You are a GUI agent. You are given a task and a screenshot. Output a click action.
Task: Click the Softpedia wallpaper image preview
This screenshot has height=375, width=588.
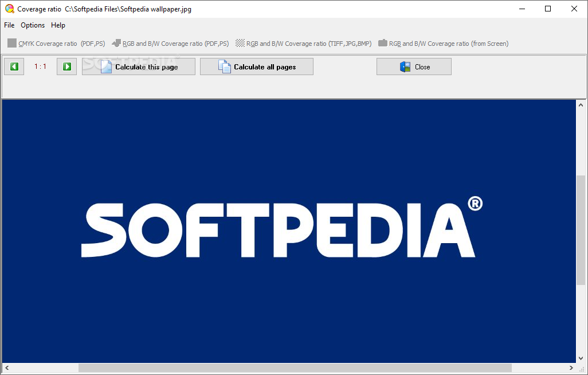tap(289, 231)
